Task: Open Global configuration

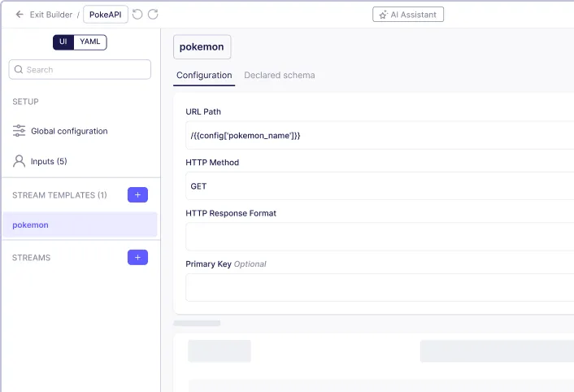Action: 60,131
